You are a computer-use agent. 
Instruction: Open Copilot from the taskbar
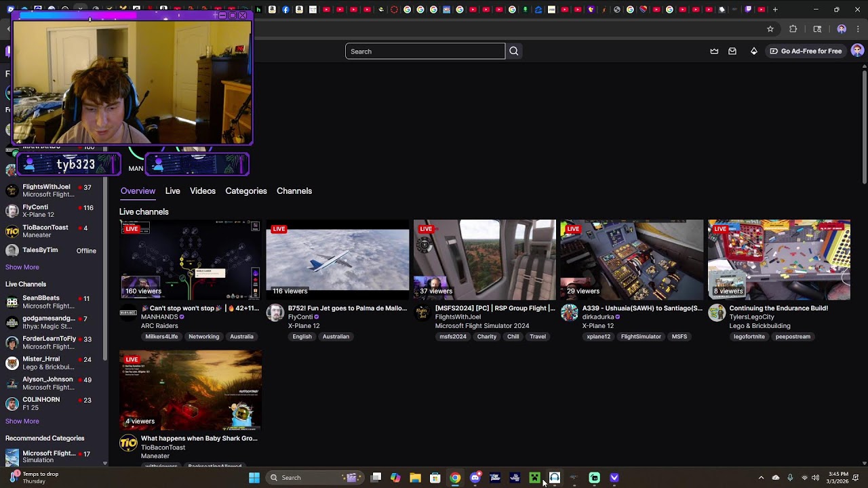pos(395,478)
